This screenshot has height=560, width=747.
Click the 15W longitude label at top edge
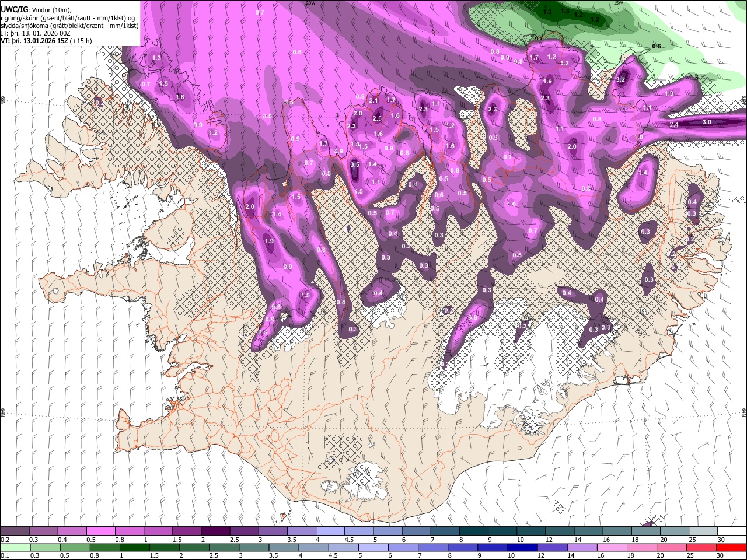pos(618,3)
